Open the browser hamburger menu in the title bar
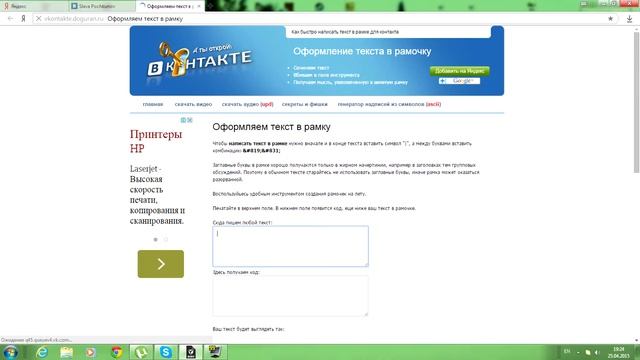Image resolution: width=640 pixels, height=360 pixels. pyautogui.click(x=584, y=4)
